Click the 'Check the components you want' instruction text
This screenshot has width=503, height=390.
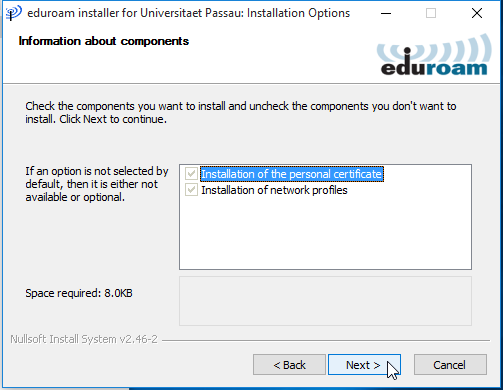tap(241, 112)
